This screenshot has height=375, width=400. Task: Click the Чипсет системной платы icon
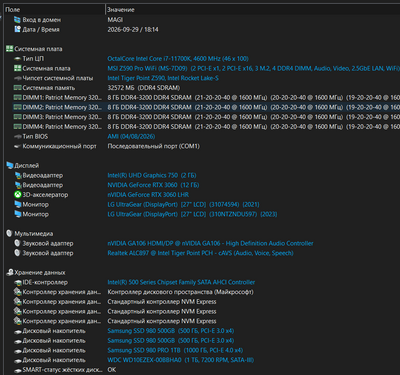pos(17,78)
